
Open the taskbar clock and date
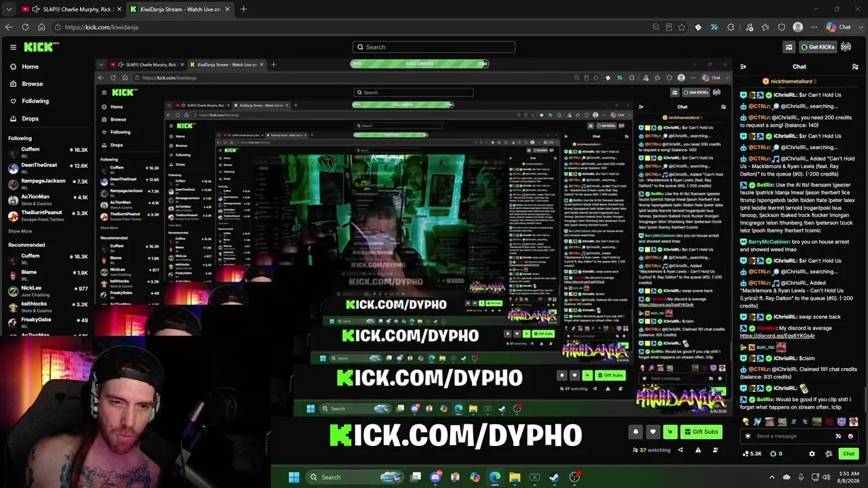849,477
